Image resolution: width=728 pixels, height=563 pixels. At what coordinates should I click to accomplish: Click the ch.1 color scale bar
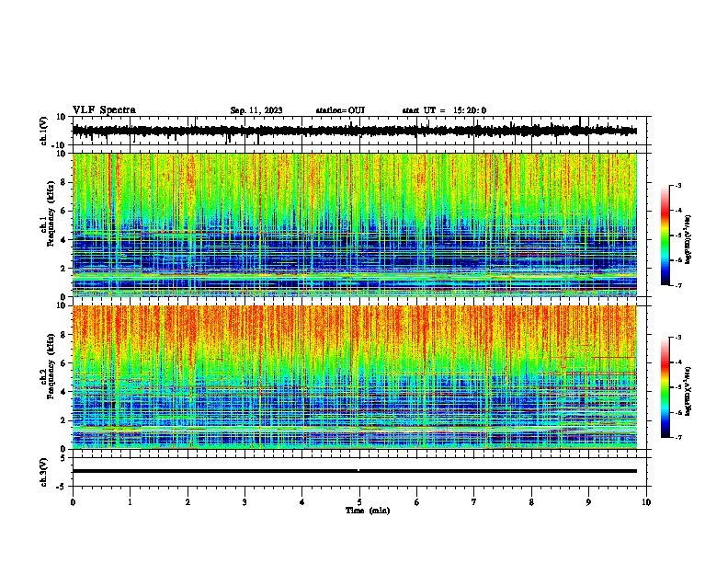(665, 236)
